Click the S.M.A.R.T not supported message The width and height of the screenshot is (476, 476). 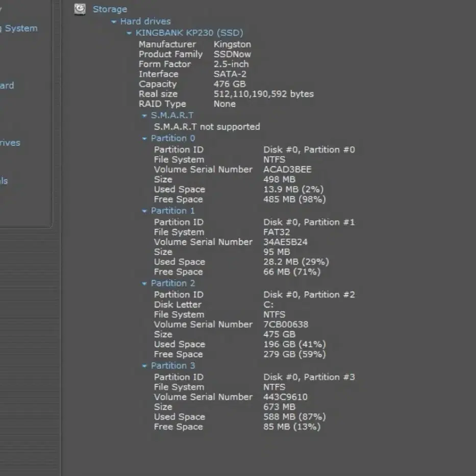pyautogui.click(x=207, y=127)
